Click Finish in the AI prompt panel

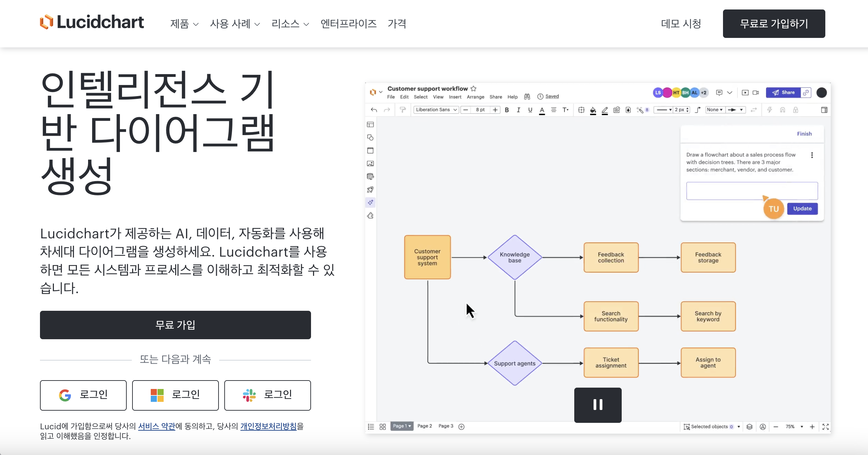click(x=804, y=134)
